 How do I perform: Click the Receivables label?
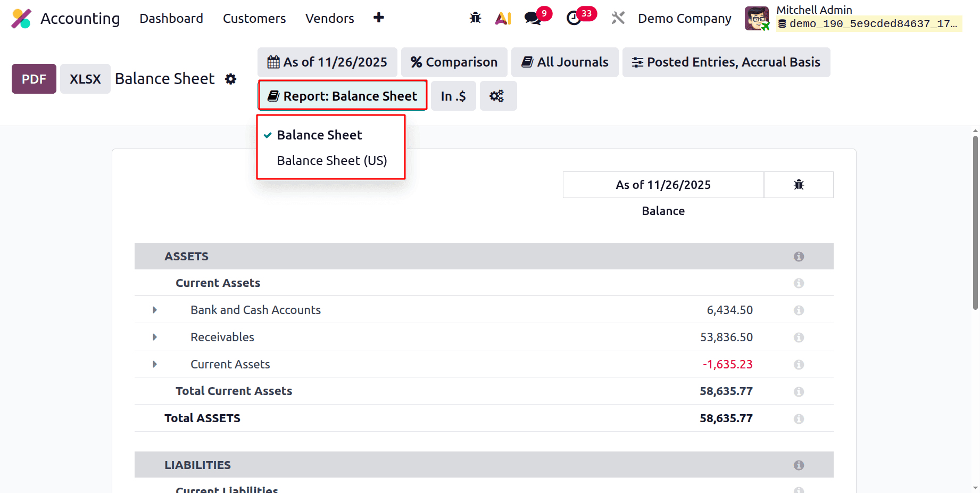pos(222,337)
